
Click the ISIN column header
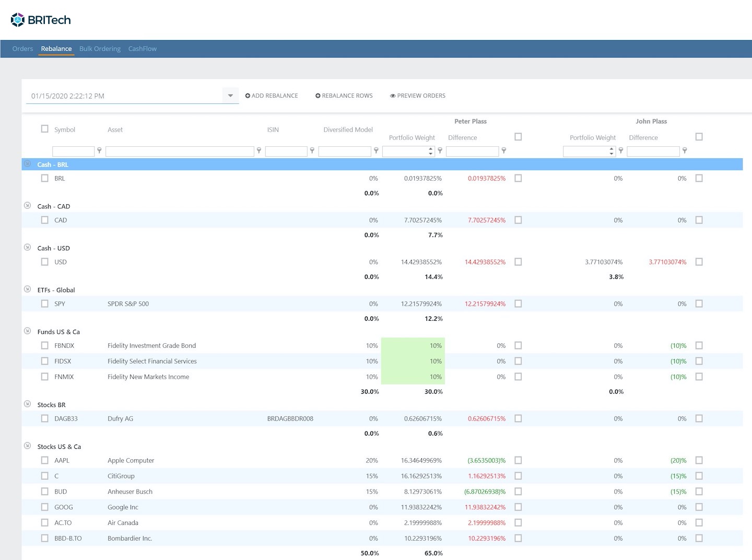tap(273, 130)
